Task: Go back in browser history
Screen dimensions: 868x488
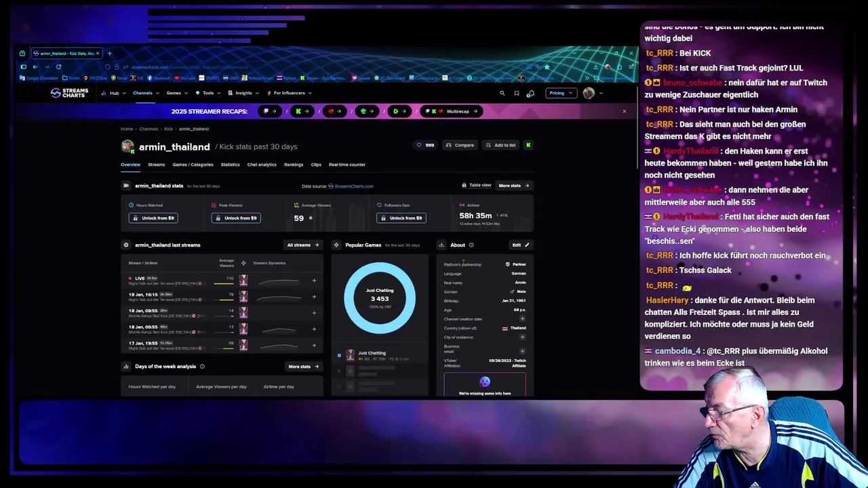Action: coord(35,66)
